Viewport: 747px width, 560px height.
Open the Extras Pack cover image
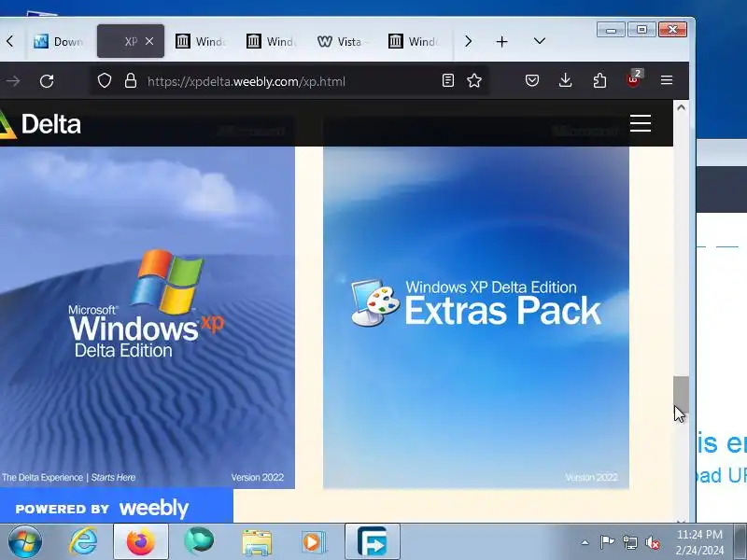point(476,317)
